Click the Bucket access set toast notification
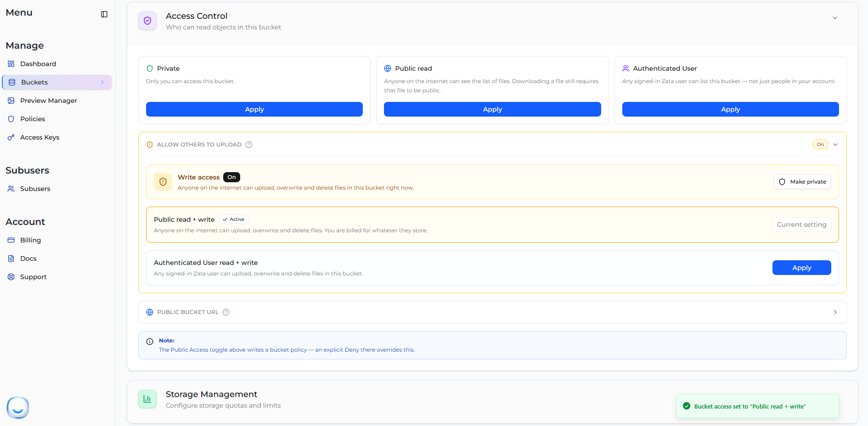This screenshot has height=426, width=868. pyautogui.click(x=758, y=406)
